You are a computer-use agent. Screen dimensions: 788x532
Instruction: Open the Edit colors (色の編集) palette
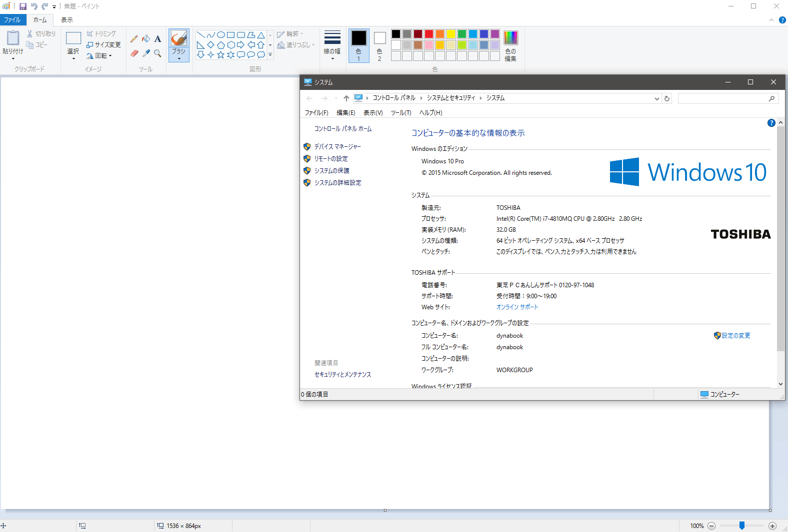pyautogui.click(x=510, y=45)
